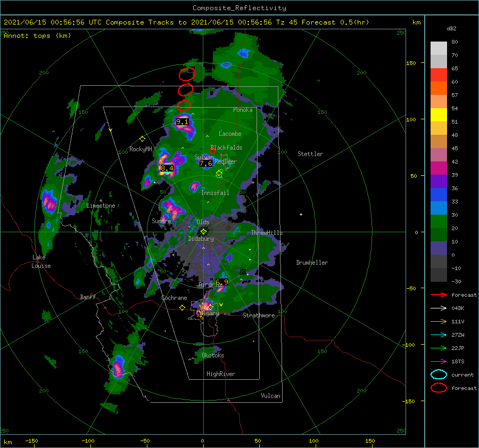Select the topmost red forecast ellipse
Viewport: 479px width, 448px height.
187,74
